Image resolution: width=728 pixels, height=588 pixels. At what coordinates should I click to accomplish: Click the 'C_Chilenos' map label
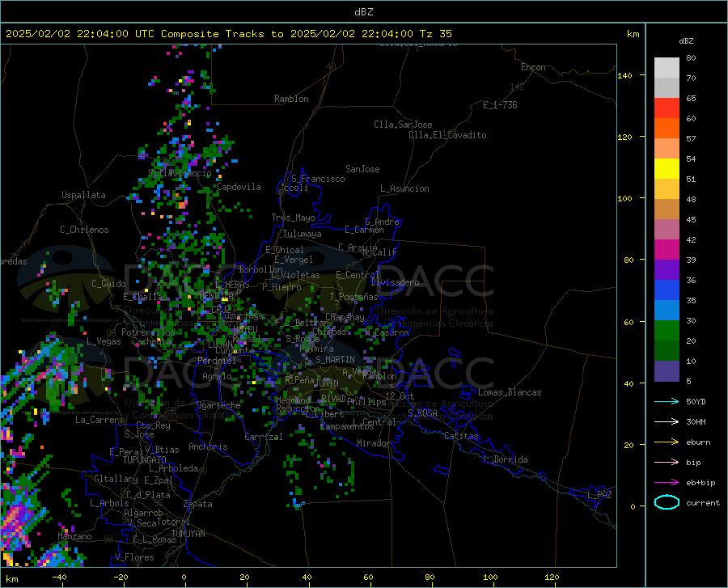pos(84,230)
